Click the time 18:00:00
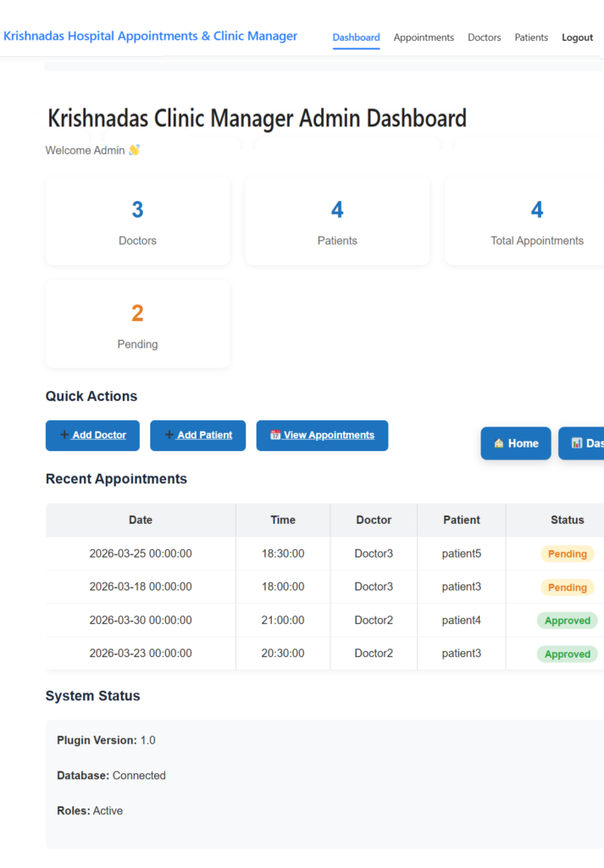The image size is (604, 868). (283, 587)
